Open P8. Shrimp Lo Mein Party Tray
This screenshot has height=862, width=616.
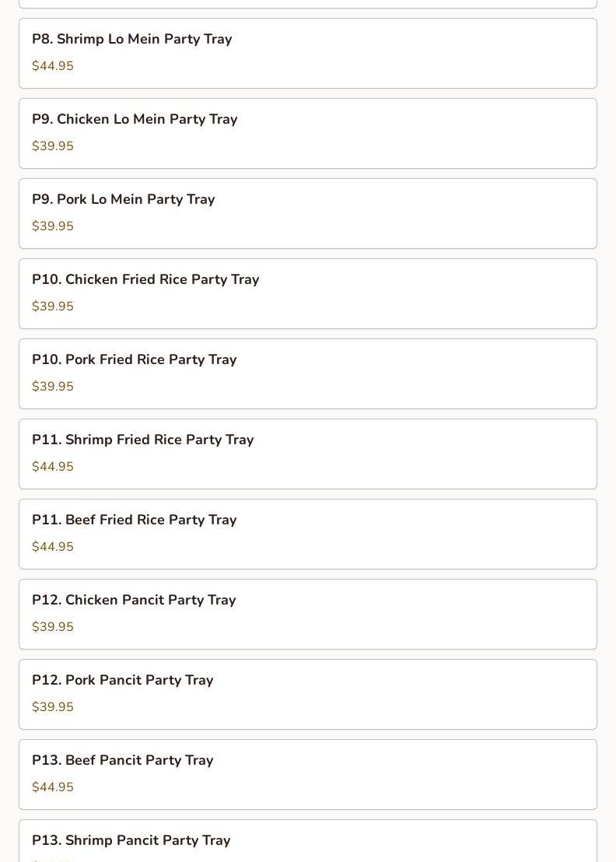(x=132, y=39)
